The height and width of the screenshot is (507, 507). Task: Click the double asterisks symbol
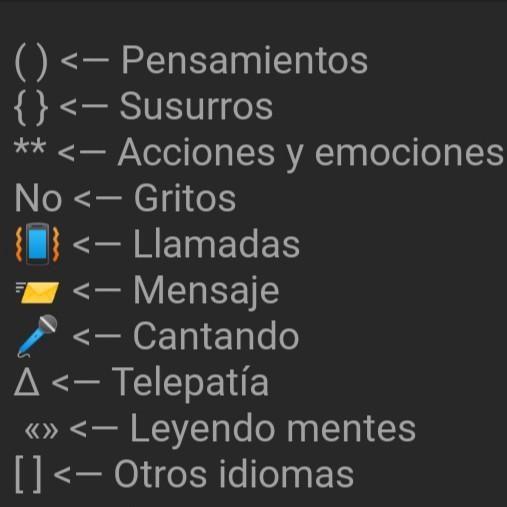(30, 148)
